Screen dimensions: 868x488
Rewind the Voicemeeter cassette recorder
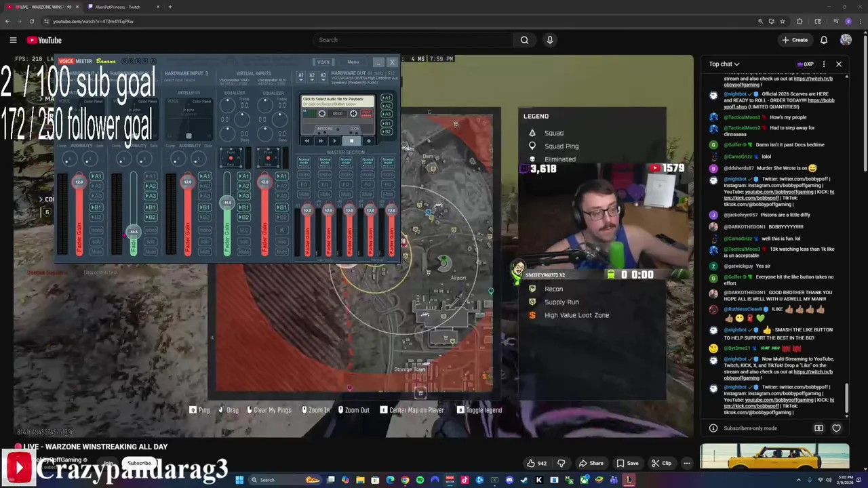(307, 141)
